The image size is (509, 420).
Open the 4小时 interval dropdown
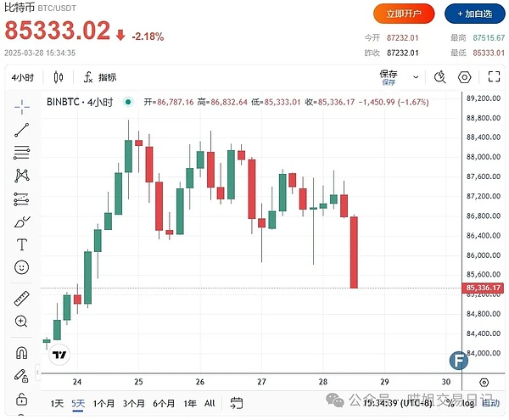22,77
